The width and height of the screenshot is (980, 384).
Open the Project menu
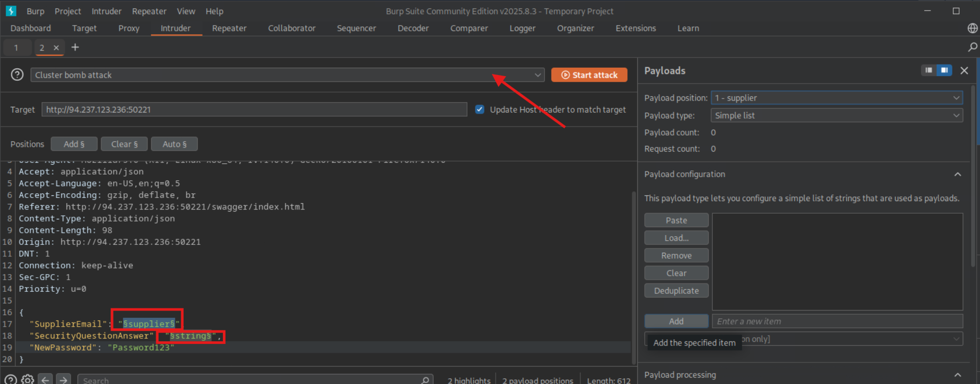tap(68, 11)
